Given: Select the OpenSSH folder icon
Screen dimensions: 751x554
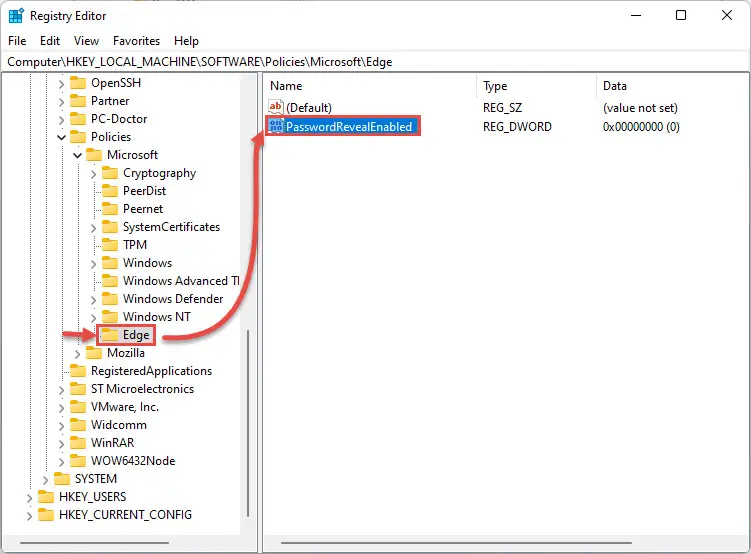Looking at the screenshot, I should pyautogui.click(x=78, y=83).
